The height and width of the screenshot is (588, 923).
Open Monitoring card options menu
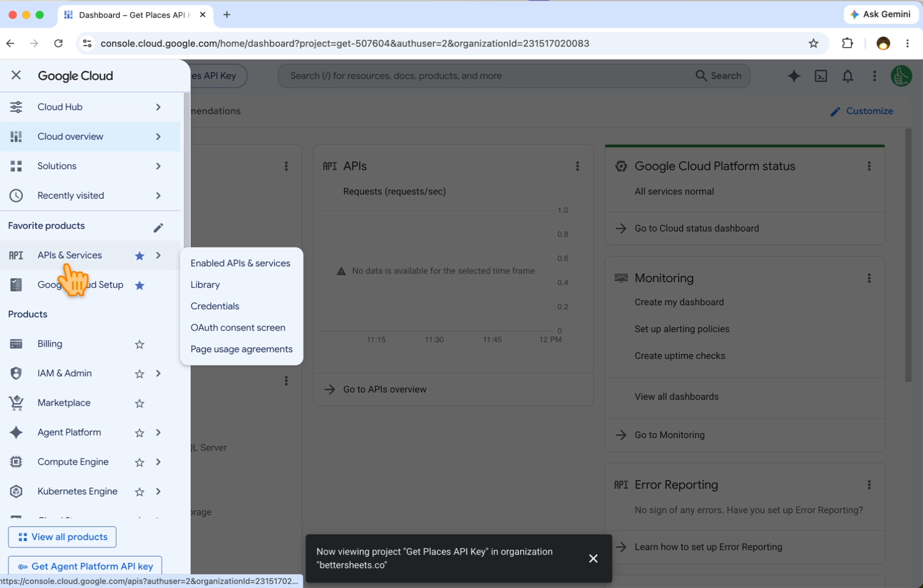(x=869, y=278)
